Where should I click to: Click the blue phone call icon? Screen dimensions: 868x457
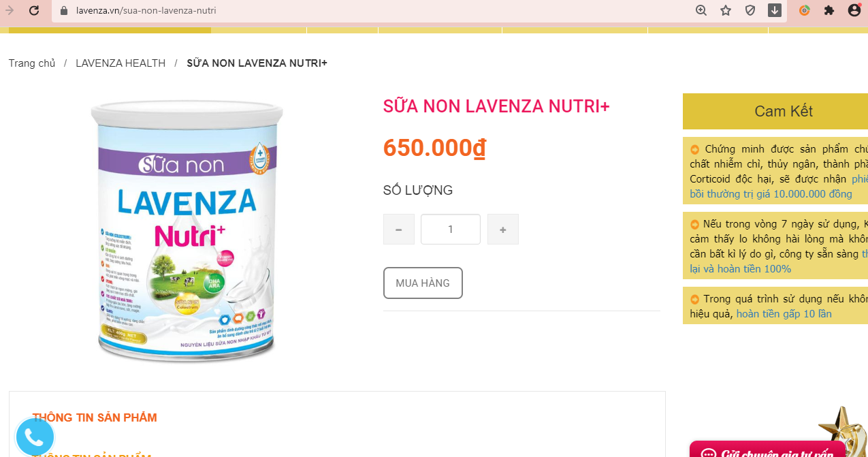(x=35, y=438)
